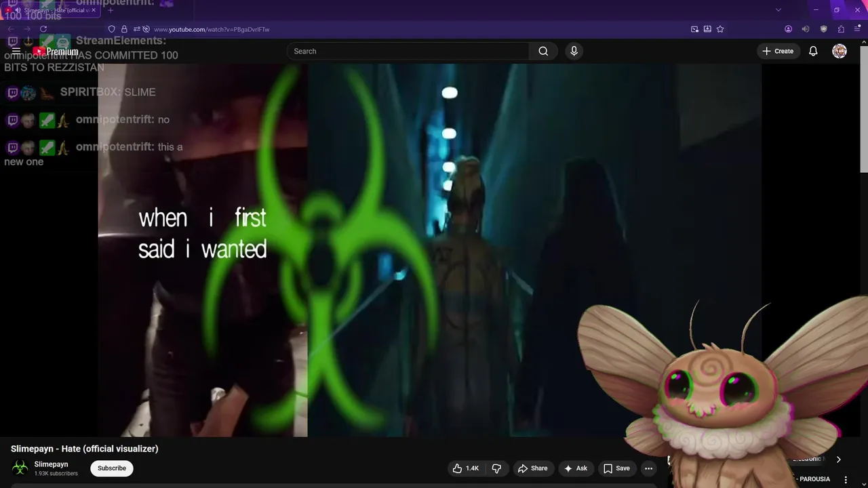Bookmark this page with star

pos(720,29)
